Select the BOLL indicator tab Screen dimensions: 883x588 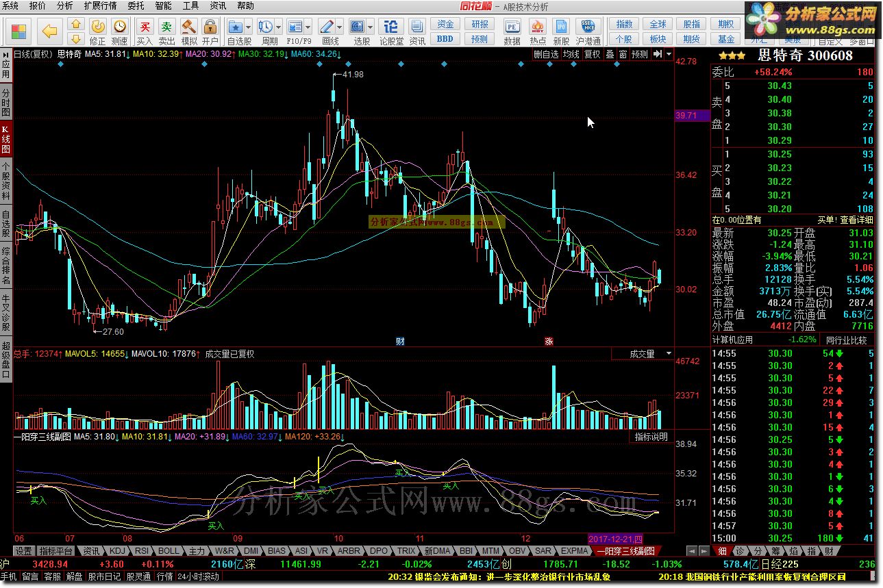[x=169, y=550]
